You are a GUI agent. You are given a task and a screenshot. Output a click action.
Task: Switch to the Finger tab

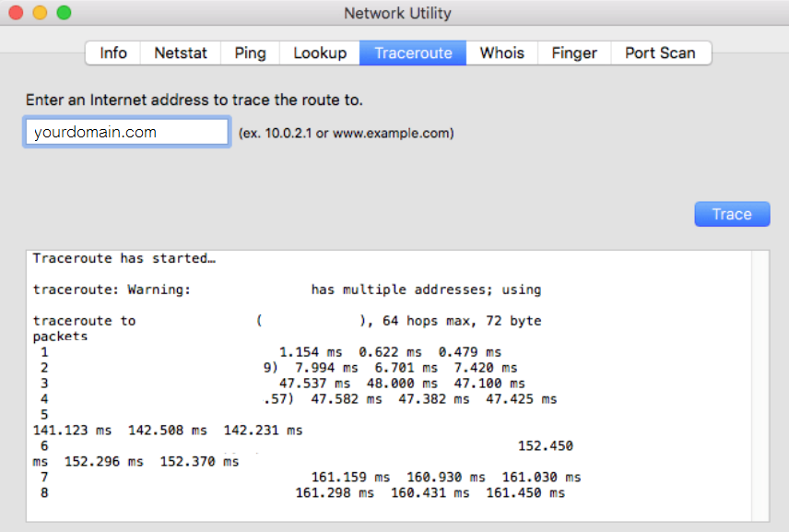tap(574, 53)
